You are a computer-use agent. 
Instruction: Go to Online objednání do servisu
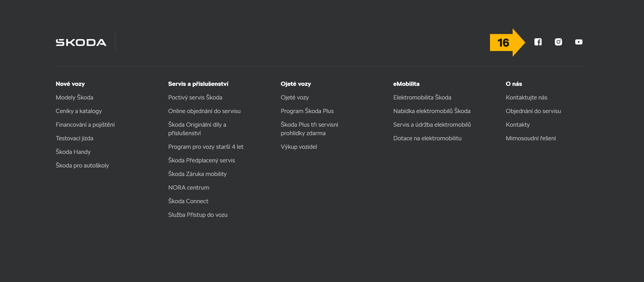[204, 111]
